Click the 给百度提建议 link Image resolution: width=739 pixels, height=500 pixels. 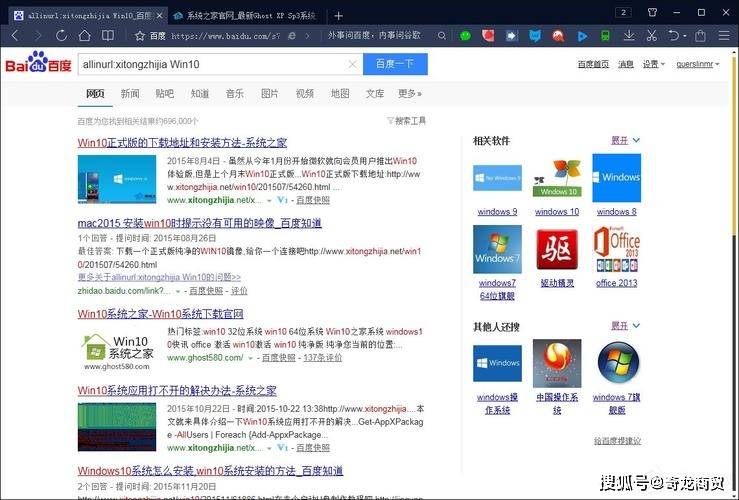point(617,441)
